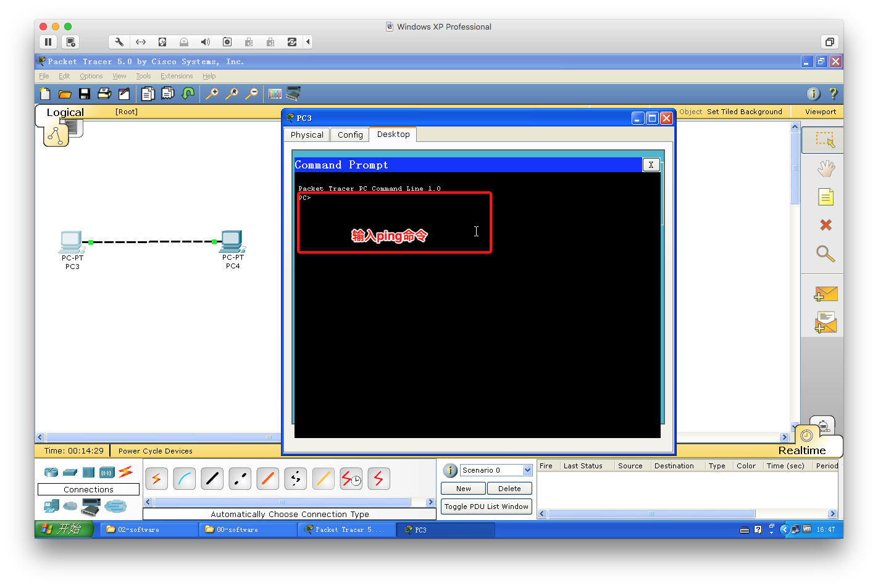This screenshot has width=878, height=588.
Task: Select the End Devices category
Action: click(51, 507)
